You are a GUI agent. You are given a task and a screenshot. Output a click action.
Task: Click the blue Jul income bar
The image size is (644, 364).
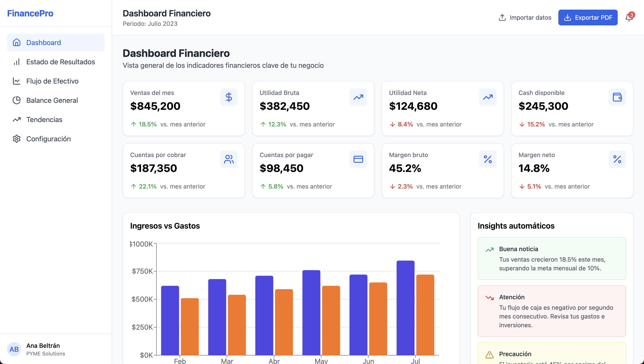(x=405, y=308)
